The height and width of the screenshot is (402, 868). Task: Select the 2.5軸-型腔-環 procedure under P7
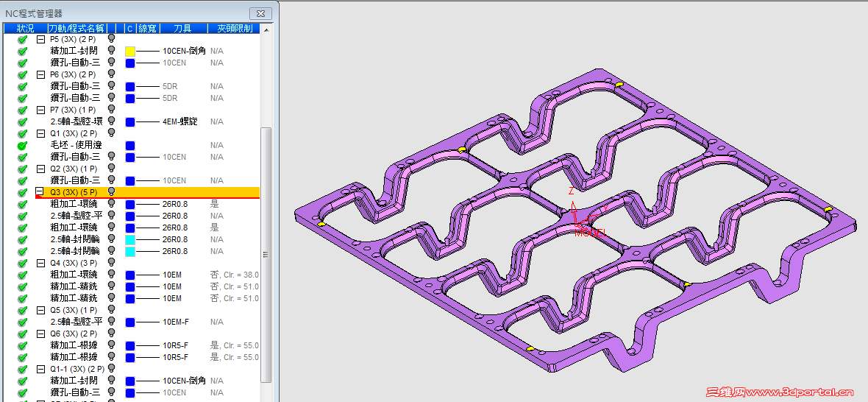77,121
